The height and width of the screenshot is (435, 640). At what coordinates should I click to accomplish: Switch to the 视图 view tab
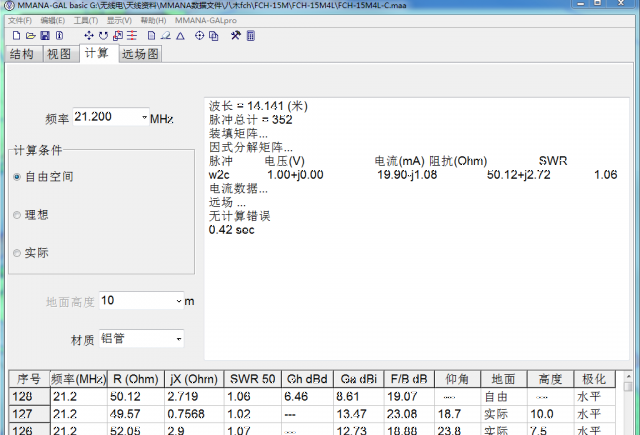coord(61,54)
